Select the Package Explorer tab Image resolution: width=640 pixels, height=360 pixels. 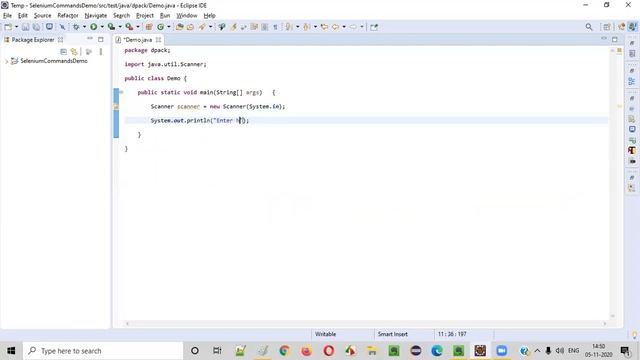coord(32,40)
